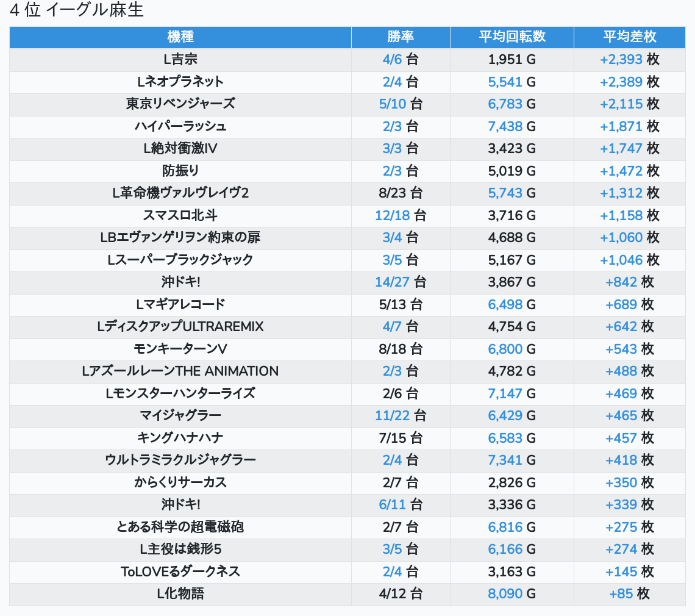Viewport: 695px width, 616px height.
Task: Click the 機種 column header
Action: tap(180, 37)
